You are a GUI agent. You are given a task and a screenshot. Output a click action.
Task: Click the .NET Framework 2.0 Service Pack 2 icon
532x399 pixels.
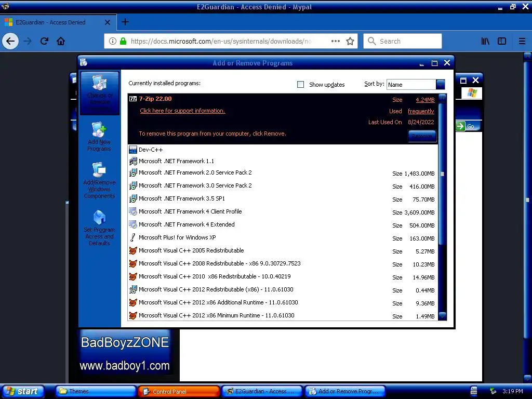click(133, 172)
